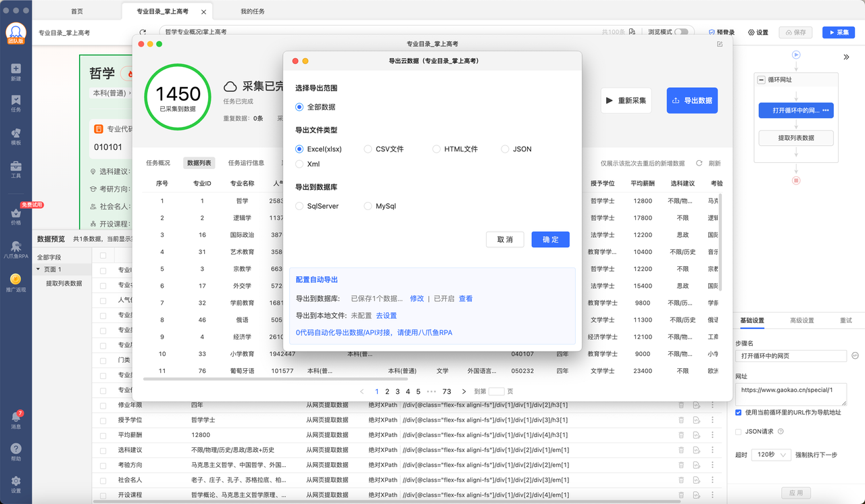The width and height of the screenshot is (865, 504).
Task: Open the 模板 (Templates) sidebar icon
Action: click(x=16, y=133)
